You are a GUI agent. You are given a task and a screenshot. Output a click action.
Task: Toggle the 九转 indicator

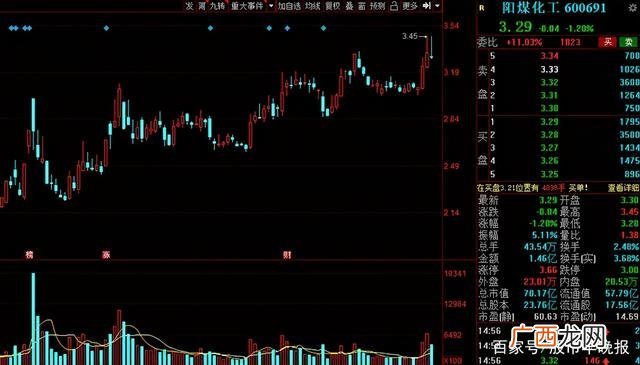point(217,6)
